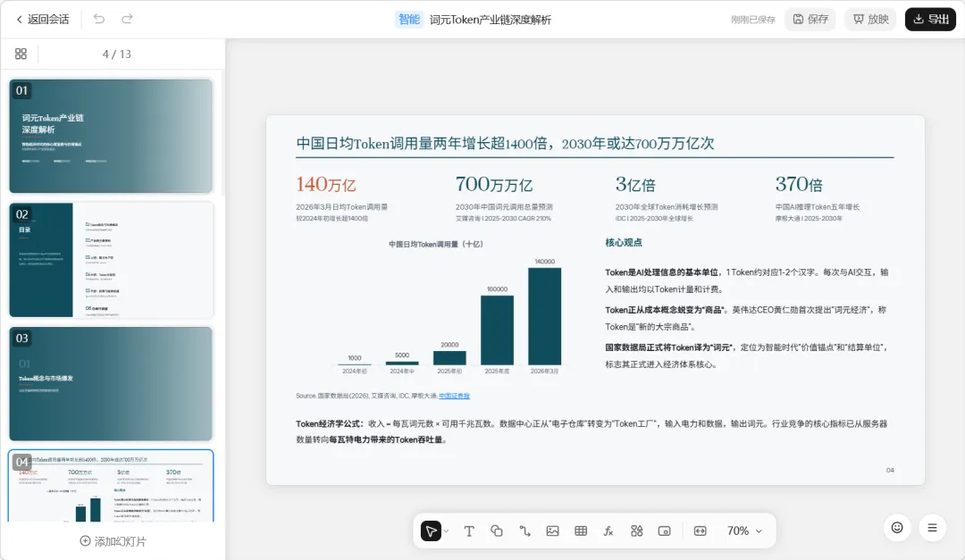Expand the 70% zoom dropdown

click(x=744, y=531)
